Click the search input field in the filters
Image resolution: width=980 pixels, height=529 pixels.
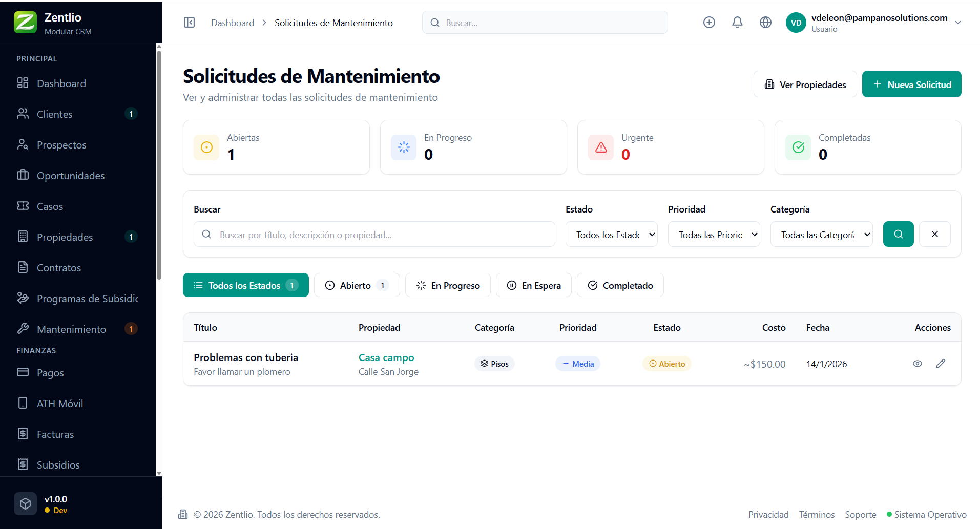(x=374, y=234)
